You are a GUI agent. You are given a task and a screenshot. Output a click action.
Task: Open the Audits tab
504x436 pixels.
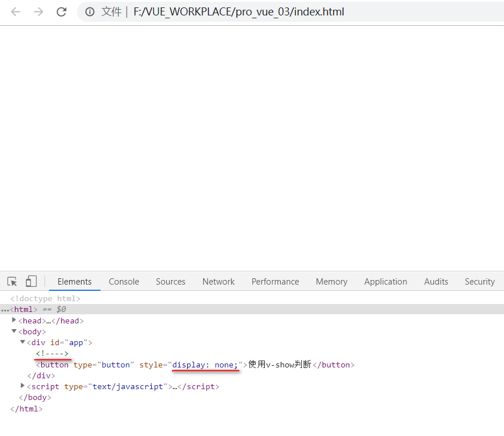point(436,282)
